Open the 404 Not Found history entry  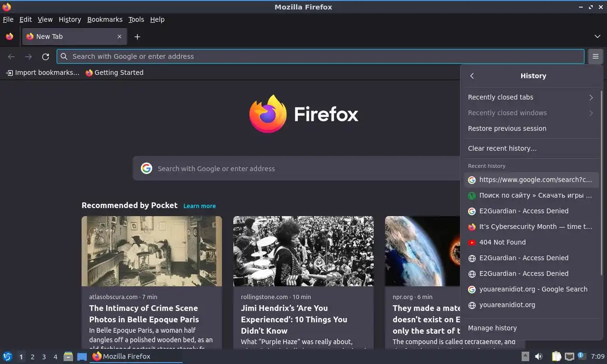tap(531, 242)
